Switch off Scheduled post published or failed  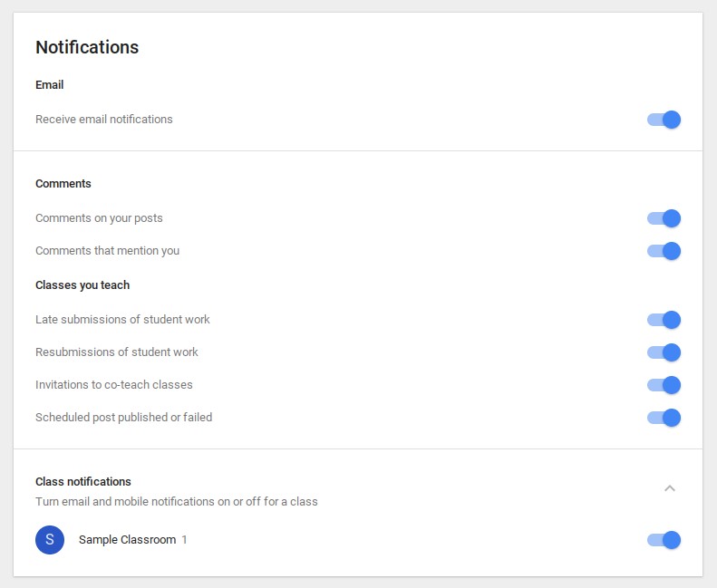[664, 418]
